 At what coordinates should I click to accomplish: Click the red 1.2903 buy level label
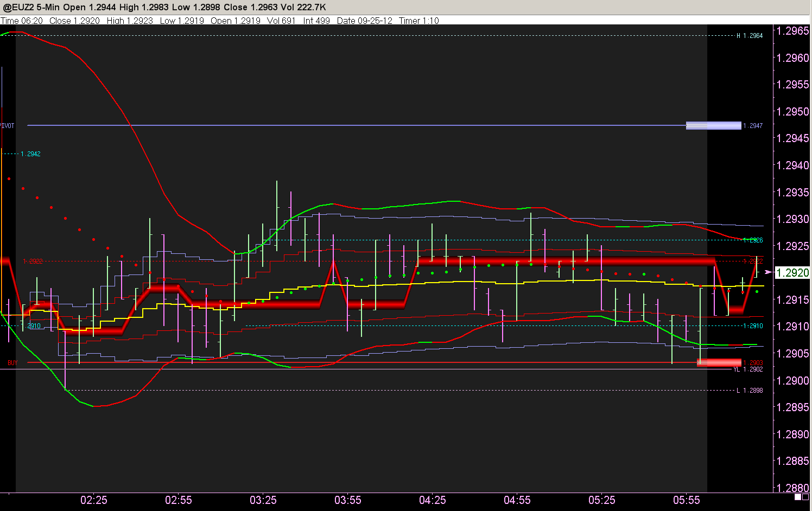click(x=753, y=363)
